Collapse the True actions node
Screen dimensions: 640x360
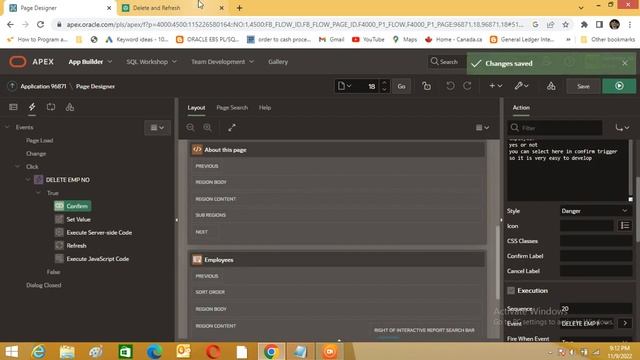coord(38,193)
